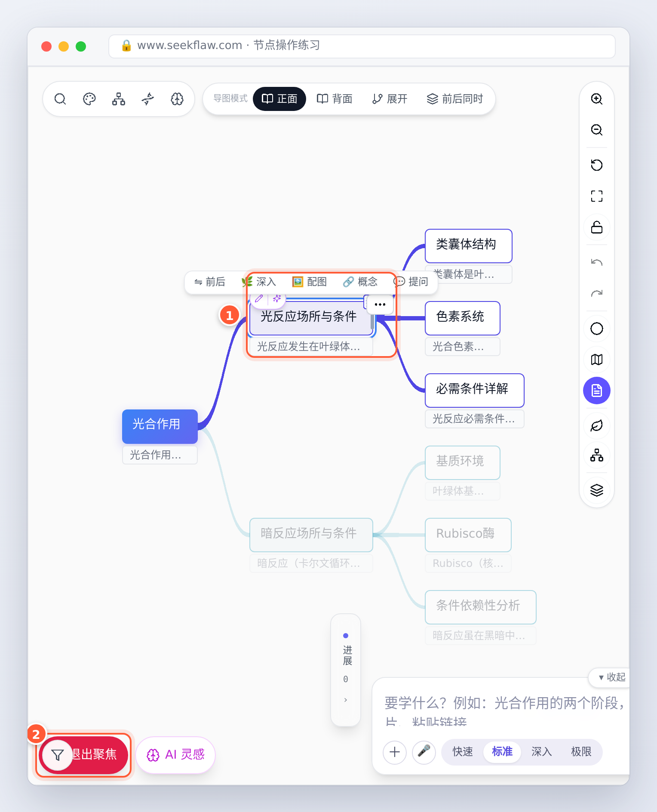This screenshot has height=812, width=657.
Task: Select the 快速 speed option
Action: coord(463,752)
